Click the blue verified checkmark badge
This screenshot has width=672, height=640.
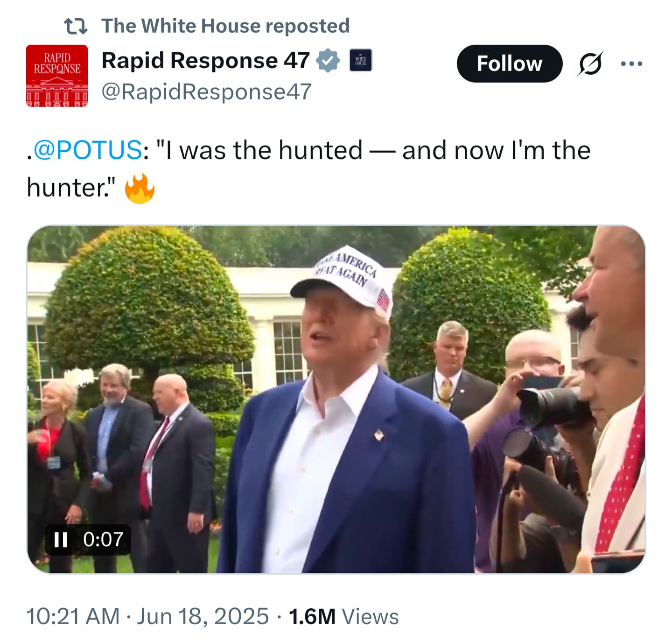328,61
